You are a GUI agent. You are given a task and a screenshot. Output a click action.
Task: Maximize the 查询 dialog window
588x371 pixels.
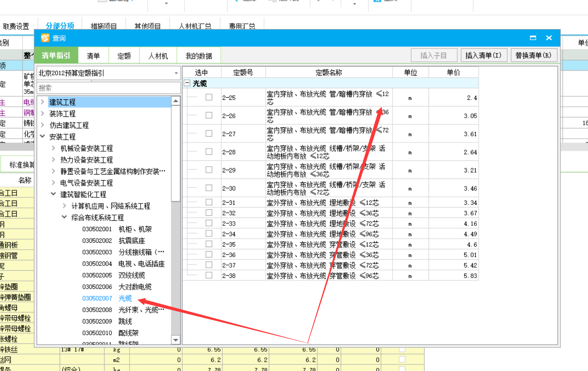click(x=533, y=38)
